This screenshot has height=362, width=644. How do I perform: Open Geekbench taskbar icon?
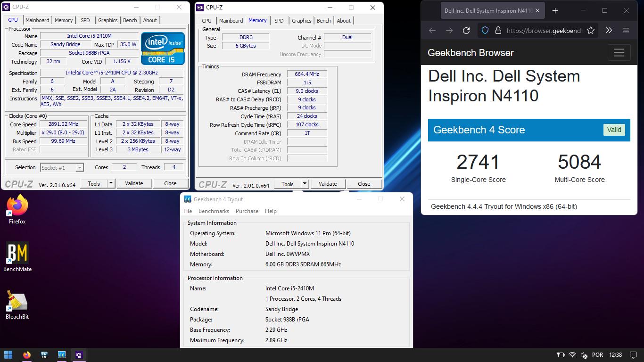62,355
